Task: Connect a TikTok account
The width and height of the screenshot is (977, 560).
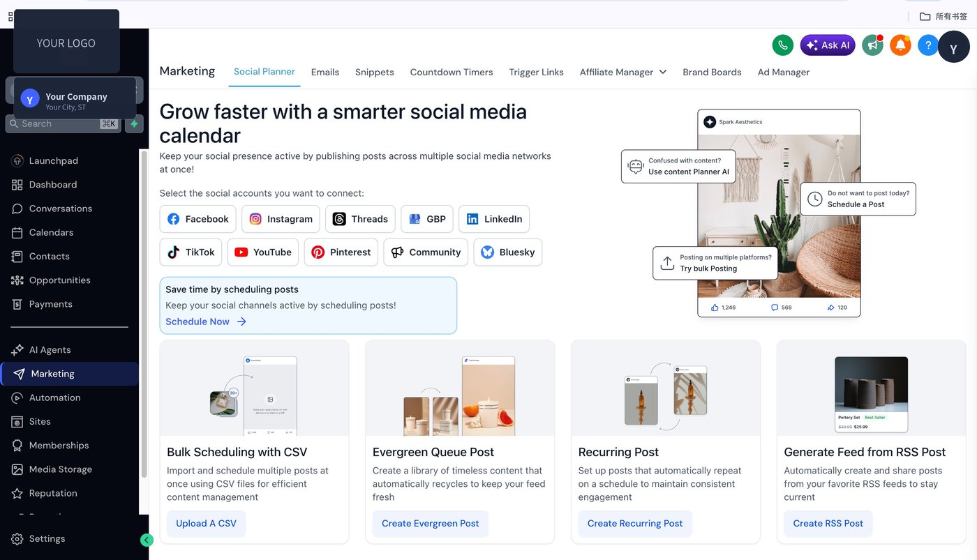Action: click(191, 252)
